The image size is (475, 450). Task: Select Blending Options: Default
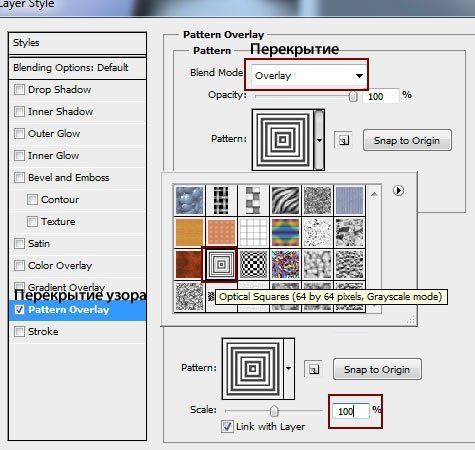click(x=77, y=68)
